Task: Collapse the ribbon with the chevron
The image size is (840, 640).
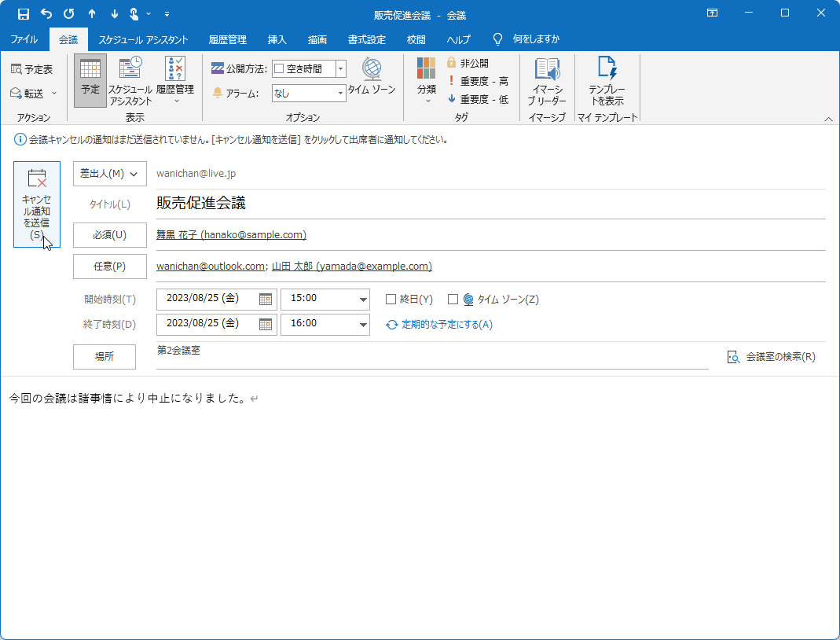Action: tap(828, 119)
